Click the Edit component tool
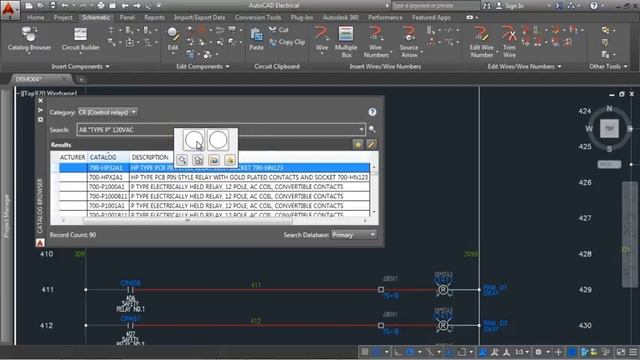The width and height of the screenshot is (640, 360). point(173,39)
